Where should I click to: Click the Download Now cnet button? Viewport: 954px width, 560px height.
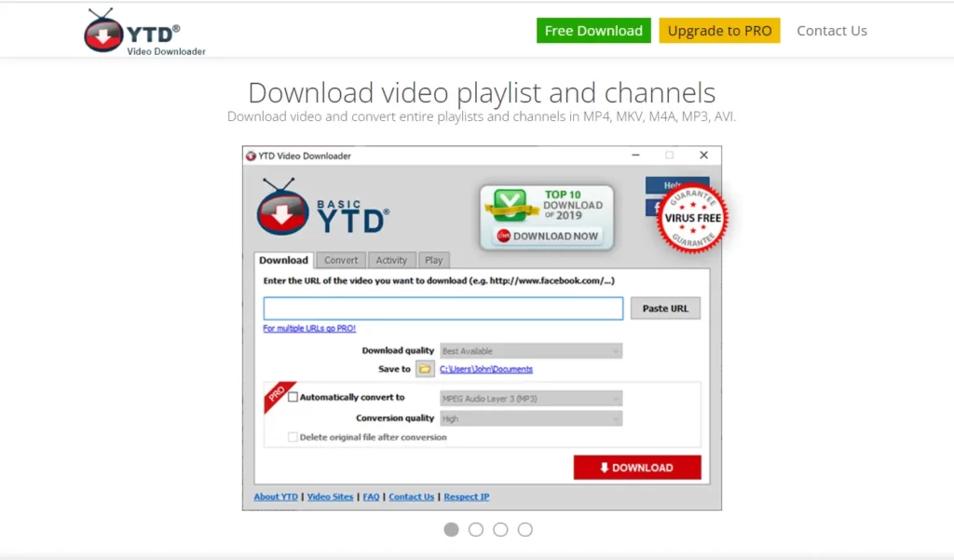coord(546,236)
